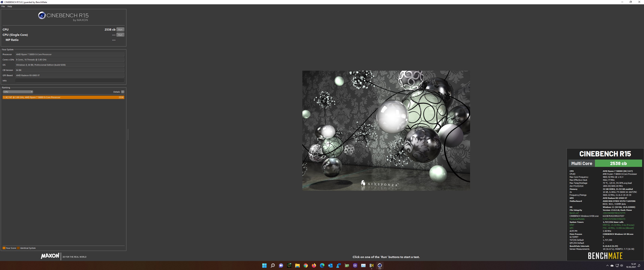Click the orange Your Score legend swatch
The height and width of the screenshot is (270, 644).
4,248
